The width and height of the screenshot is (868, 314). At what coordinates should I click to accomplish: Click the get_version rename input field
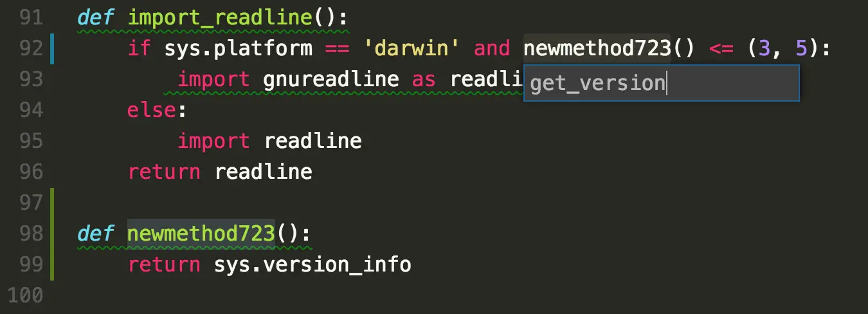point(661,83)
